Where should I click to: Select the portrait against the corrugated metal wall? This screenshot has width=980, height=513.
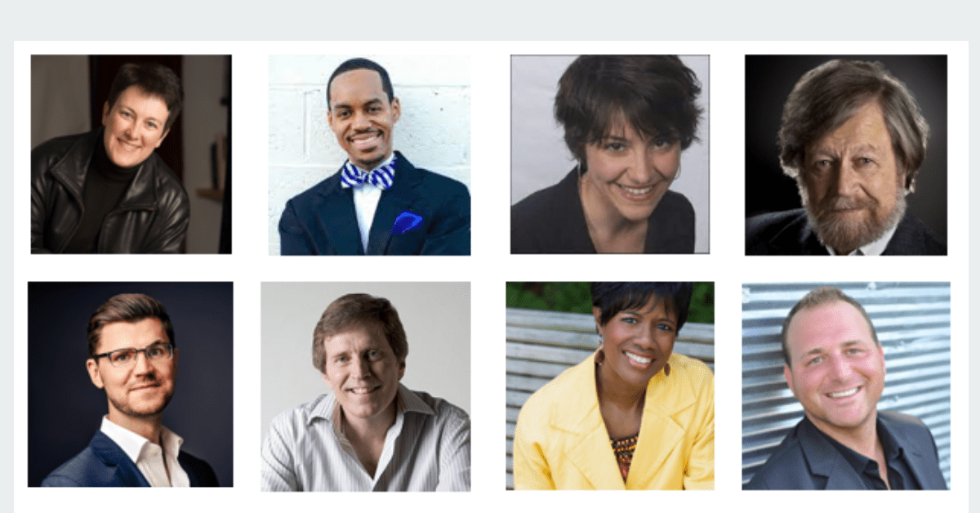pyautogui.click(x=846, y=386)
